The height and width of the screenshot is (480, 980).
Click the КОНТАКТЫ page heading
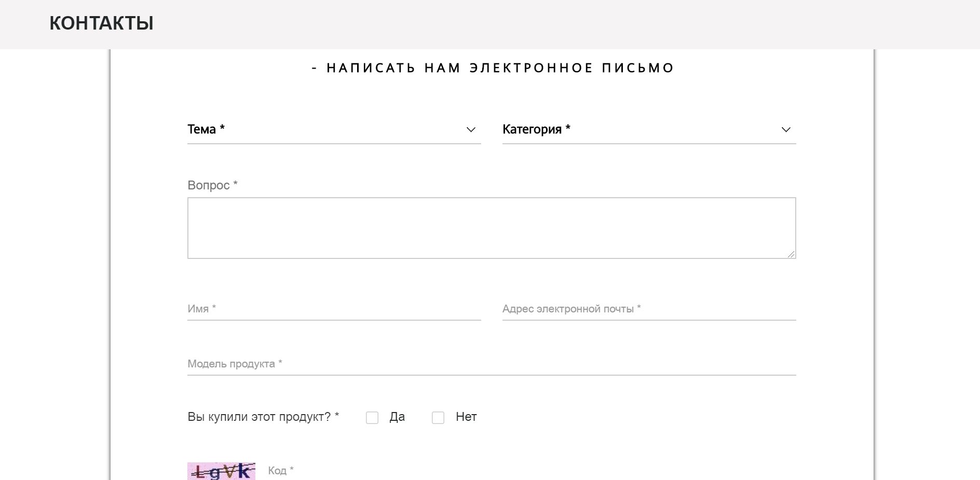pyautogui.click(x=101, y=23)
